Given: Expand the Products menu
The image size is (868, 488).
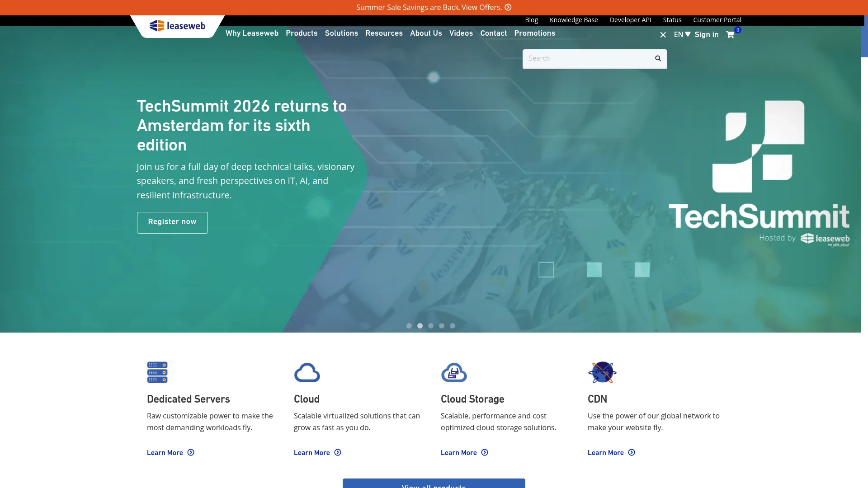Looking at the screenshot, I should tap(302, 33).
